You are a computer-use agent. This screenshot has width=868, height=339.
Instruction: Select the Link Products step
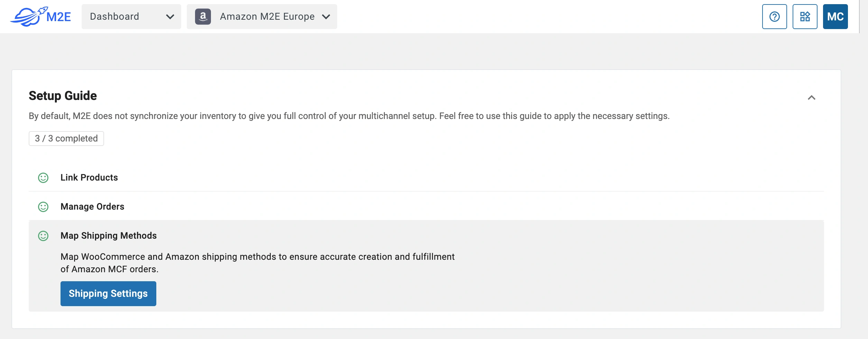(x=89, y=178)
